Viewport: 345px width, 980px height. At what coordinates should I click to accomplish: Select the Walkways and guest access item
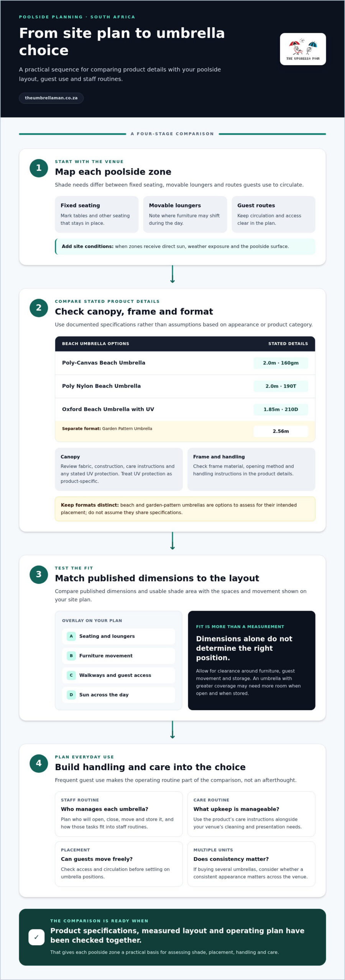(118, 675)
